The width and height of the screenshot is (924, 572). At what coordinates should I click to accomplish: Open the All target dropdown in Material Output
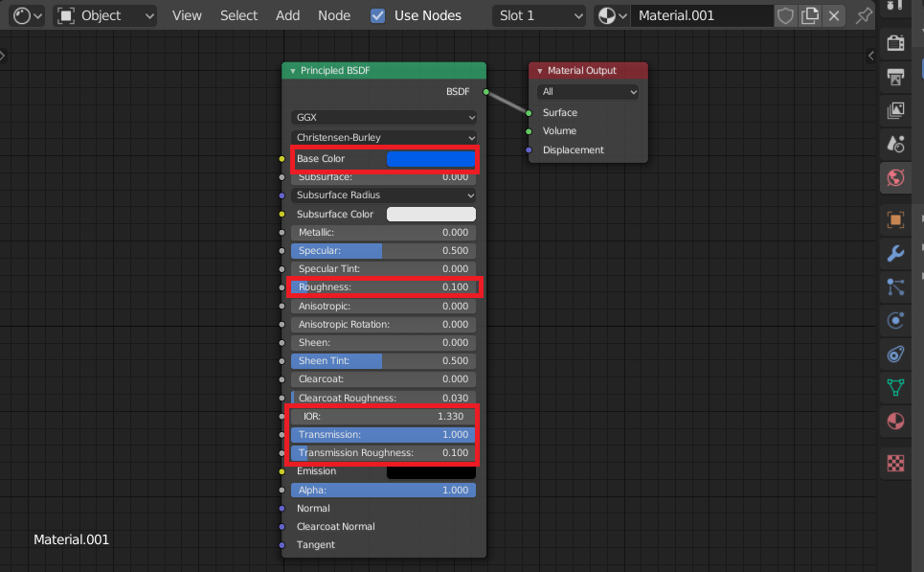(588, 92)
